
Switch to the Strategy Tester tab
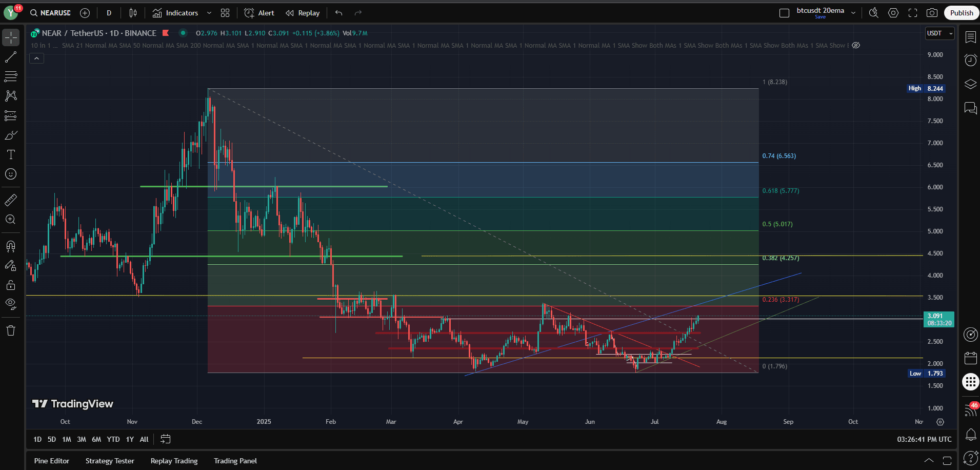[110, 461]
